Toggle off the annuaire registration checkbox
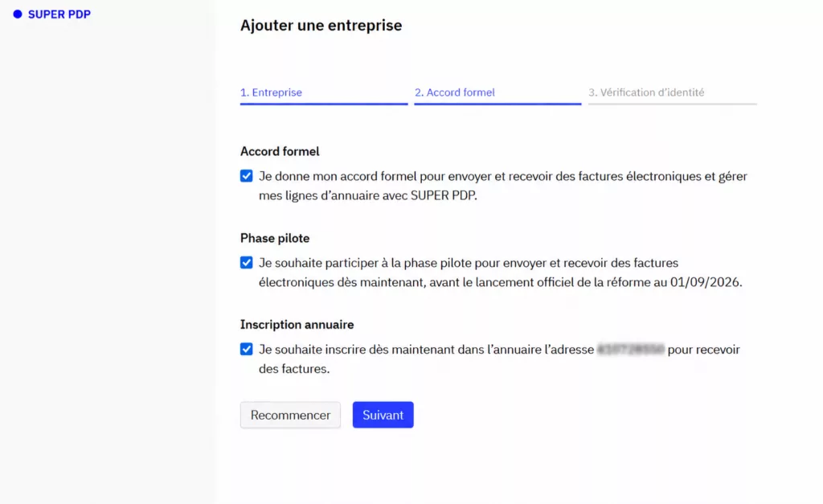The width and height of the screenshot is (823, 504). click(246, 349)
